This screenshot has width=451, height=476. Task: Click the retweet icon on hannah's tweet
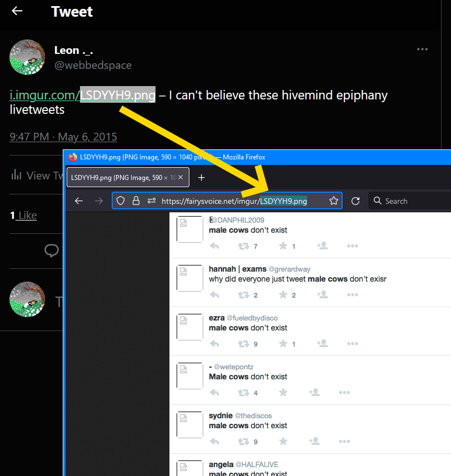point(243,295)
